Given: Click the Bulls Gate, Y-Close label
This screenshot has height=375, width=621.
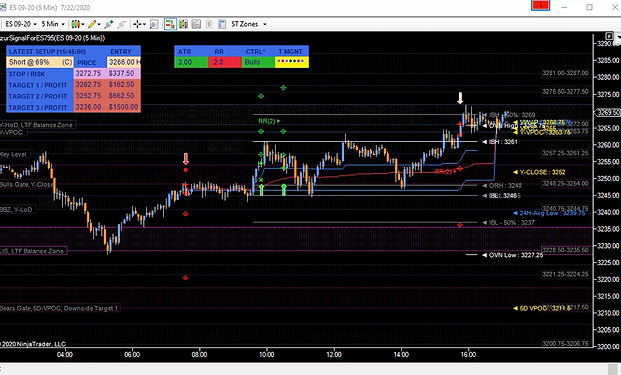Looking at the screenshot, I should pyautogui.click(x=26, y=185).
